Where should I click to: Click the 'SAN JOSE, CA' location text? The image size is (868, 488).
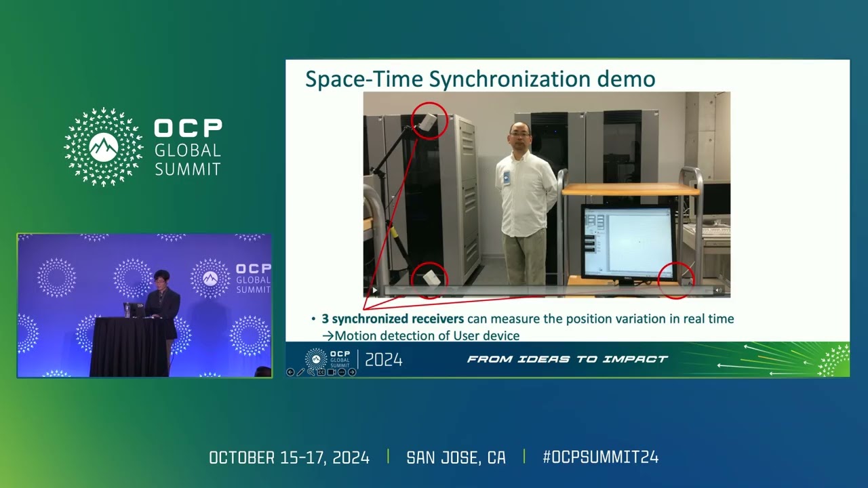coord(456,457)
